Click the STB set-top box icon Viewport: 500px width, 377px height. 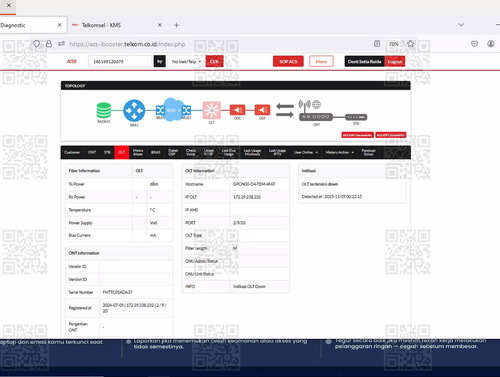[356, 117]
